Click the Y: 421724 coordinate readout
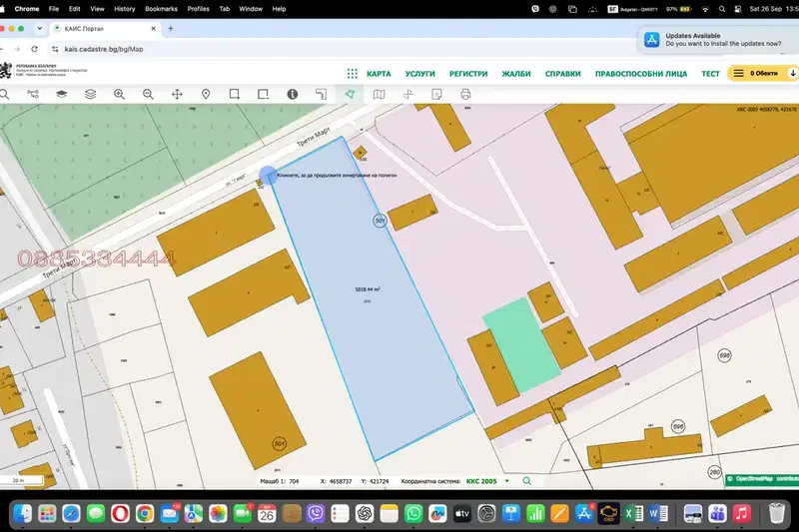 tap(375, 481)
